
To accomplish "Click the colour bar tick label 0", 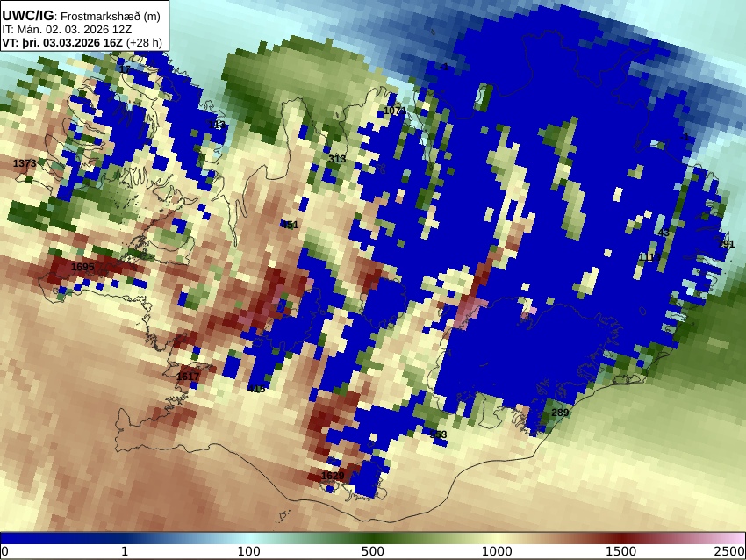I will click(x=4, y=551).
